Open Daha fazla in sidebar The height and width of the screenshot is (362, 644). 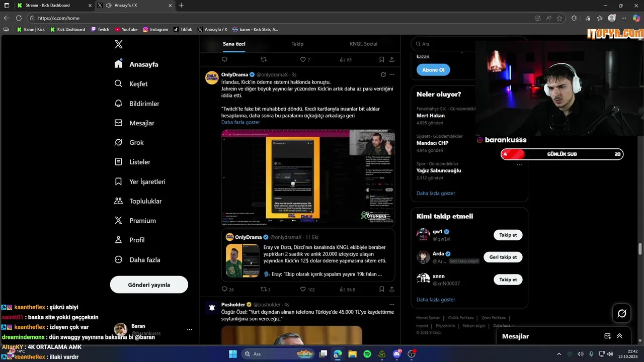(x=137, y=260)
